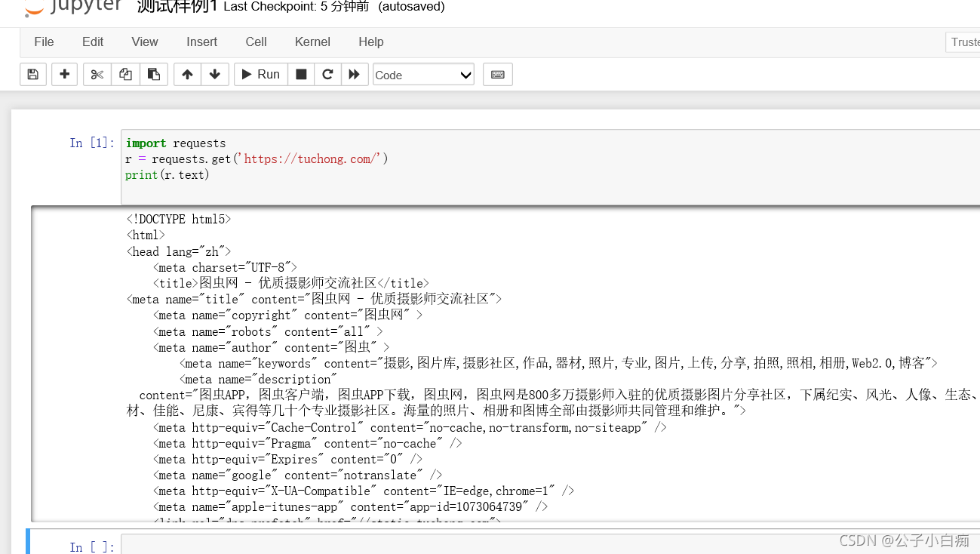Run the selected cell
This screenshot has height=554, width=980.
coord(261,75)
